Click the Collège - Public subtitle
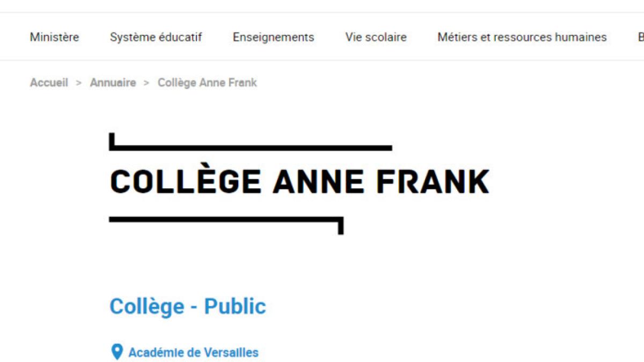Screen dimensions: 644x362 point(187,307)
